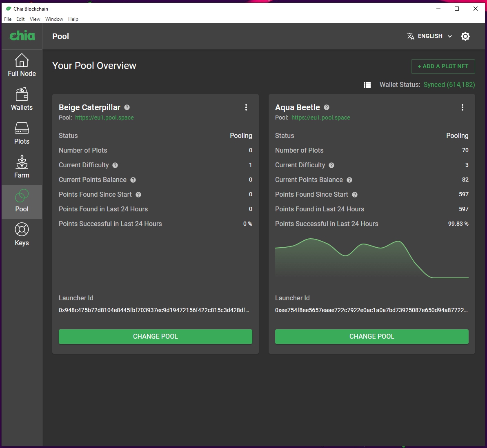Screen dimensions: 487x448
Task: Click the Chia leaf icon in title bar
Action: point(9,9)
